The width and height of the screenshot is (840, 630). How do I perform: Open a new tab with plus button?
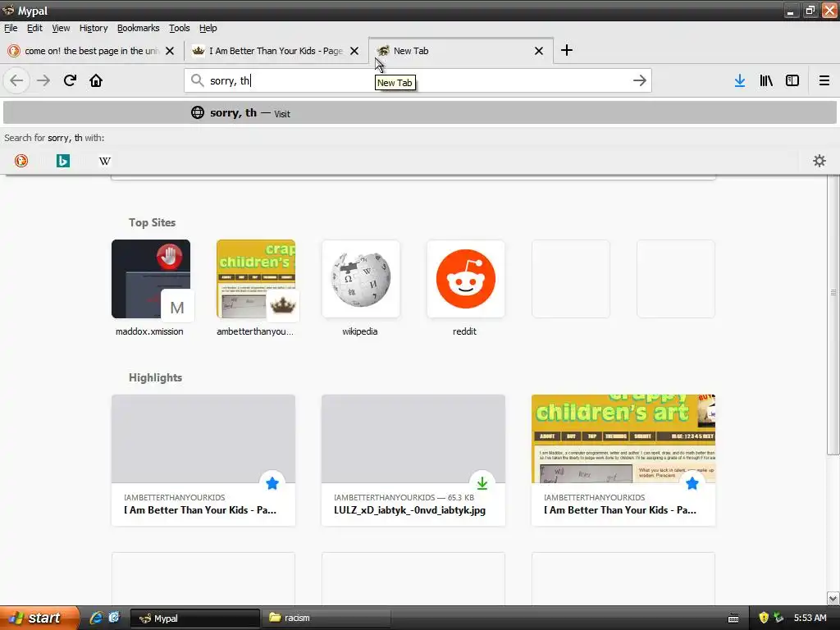(x=567, y=50)
